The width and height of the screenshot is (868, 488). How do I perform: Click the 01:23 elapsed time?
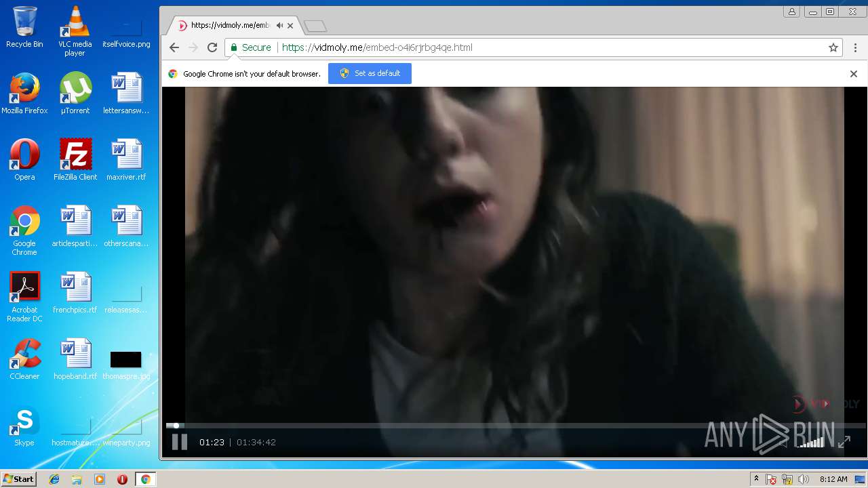pyautogui.click(x=212, y=442)
